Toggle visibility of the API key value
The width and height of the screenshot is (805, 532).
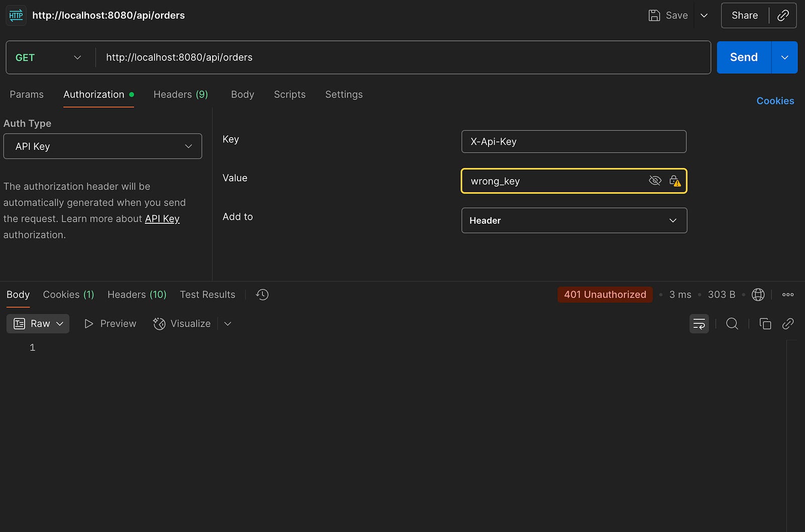655,181
